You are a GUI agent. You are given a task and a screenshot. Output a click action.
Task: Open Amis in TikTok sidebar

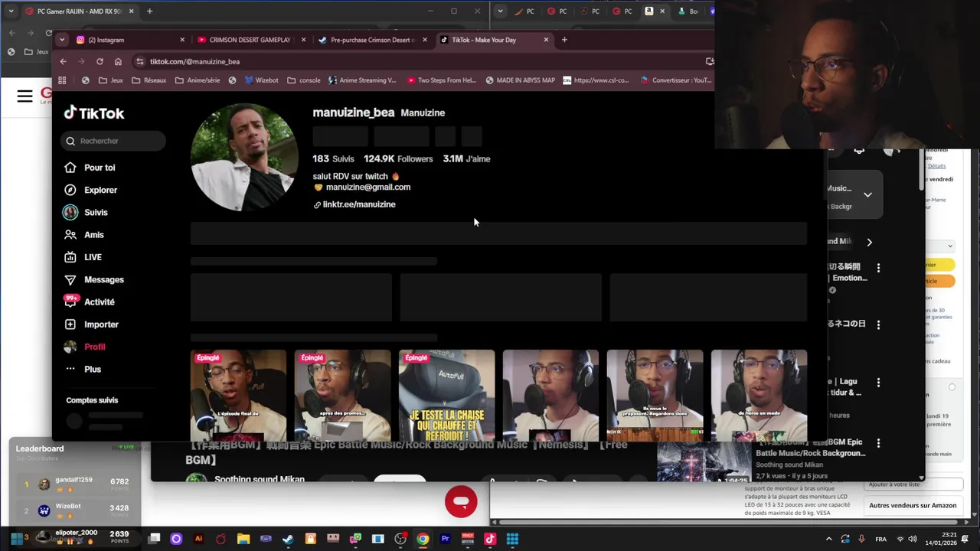pyautogui.click(x=84, y=235)
